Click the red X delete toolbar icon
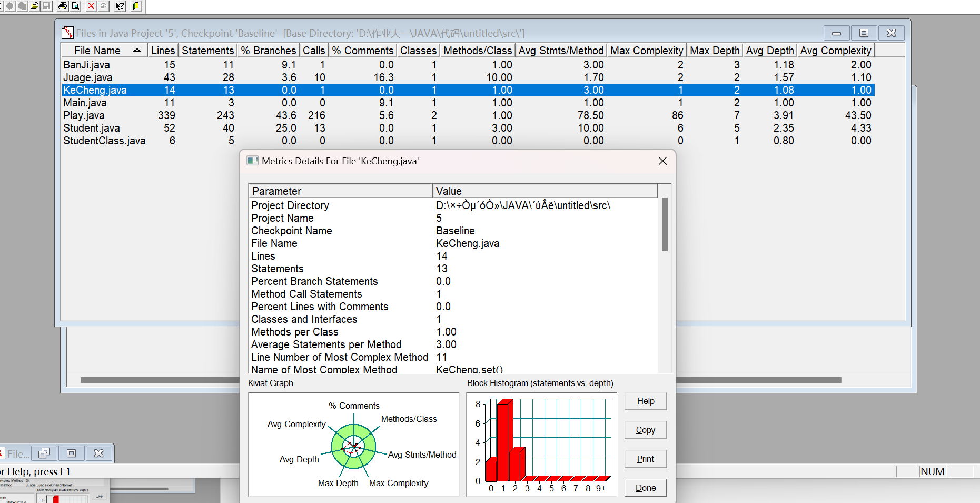Image resolution: width=980 pixels, height=503 pixels. (x=91, y=6)
